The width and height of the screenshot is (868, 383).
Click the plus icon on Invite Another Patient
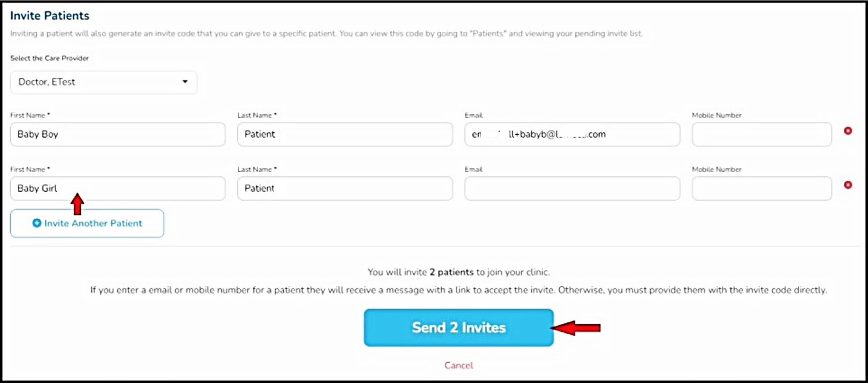pyautogui.click(x=36, y=223)
